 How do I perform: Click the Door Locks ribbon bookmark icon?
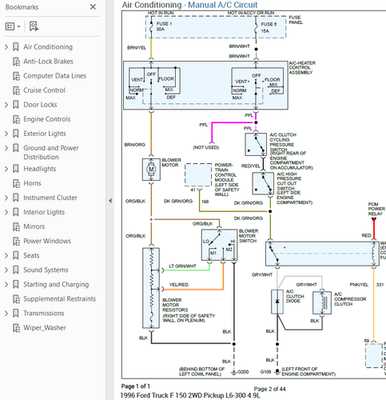coord(16,105)
